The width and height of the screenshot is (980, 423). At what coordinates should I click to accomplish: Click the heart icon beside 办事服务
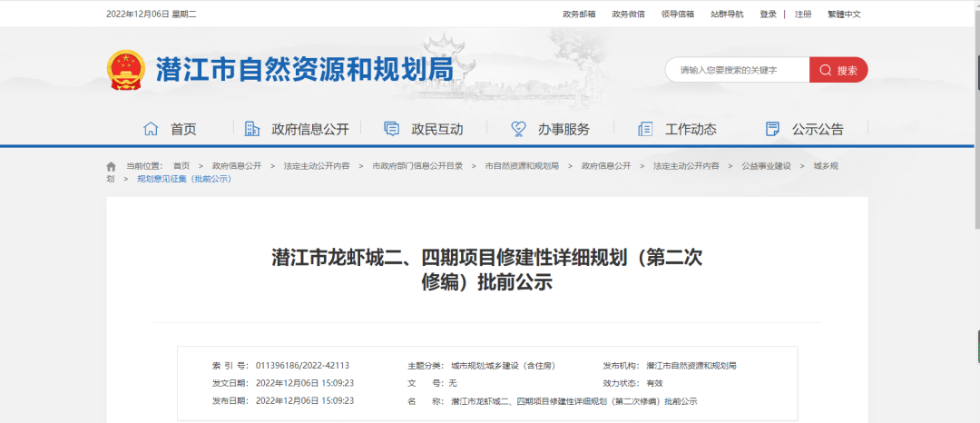pos(518,129)
